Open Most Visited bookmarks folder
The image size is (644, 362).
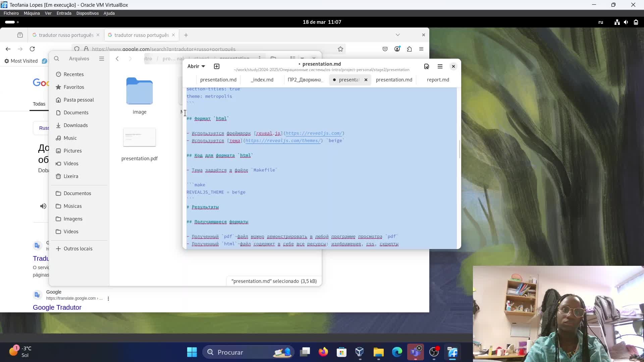21,61
